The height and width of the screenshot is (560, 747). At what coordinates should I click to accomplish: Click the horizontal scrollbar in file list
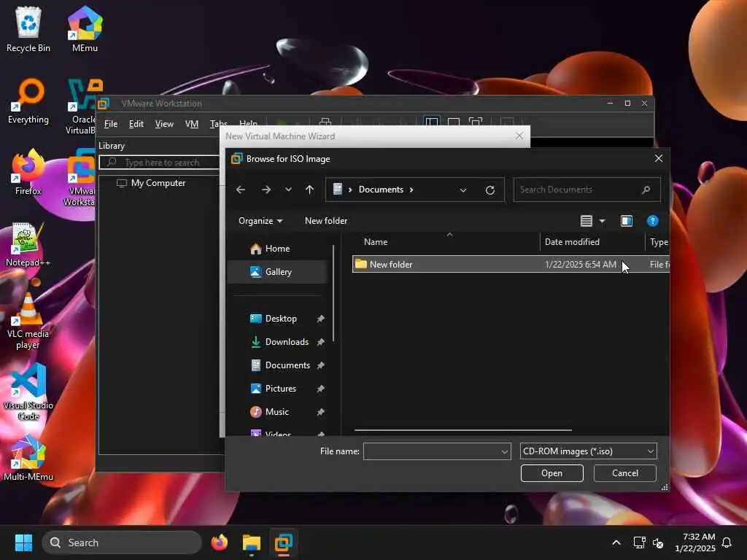point(463,430)
